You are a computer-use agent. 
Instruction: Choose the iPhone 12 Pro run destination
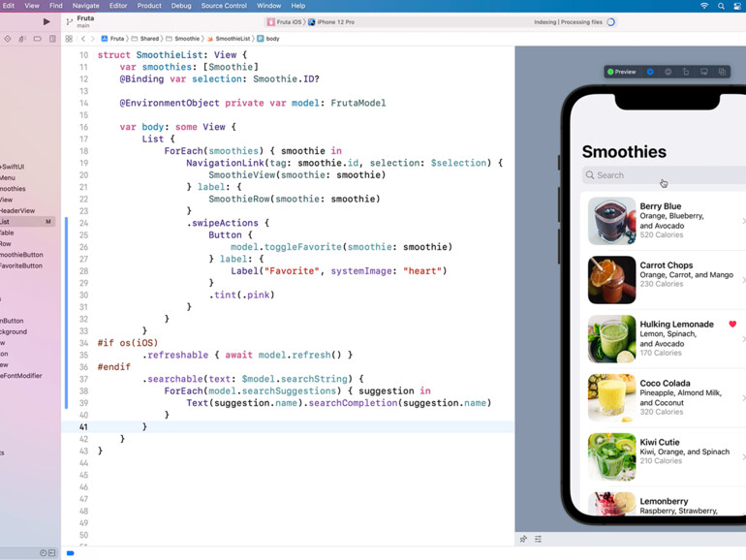click(331, 22)
